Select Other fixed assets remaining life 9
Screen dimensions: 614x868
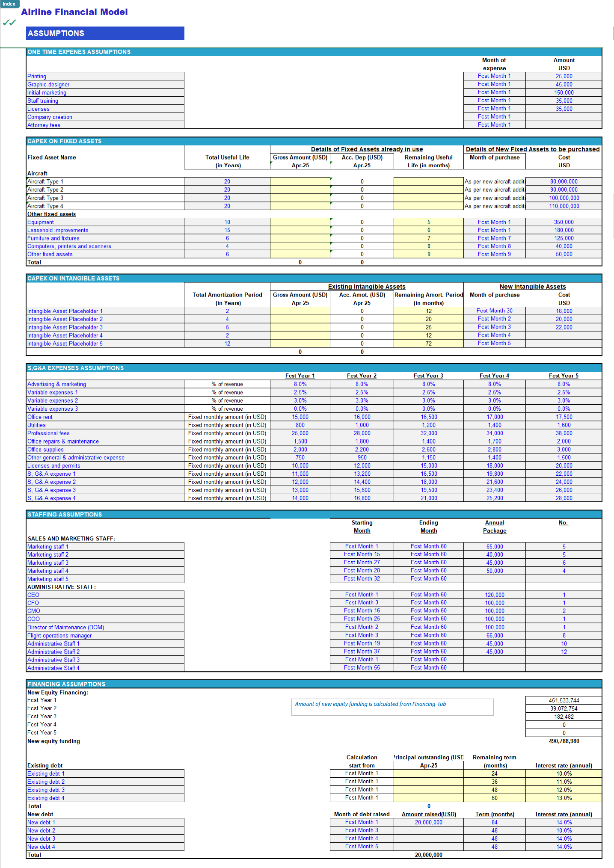(x=429, y=255)
